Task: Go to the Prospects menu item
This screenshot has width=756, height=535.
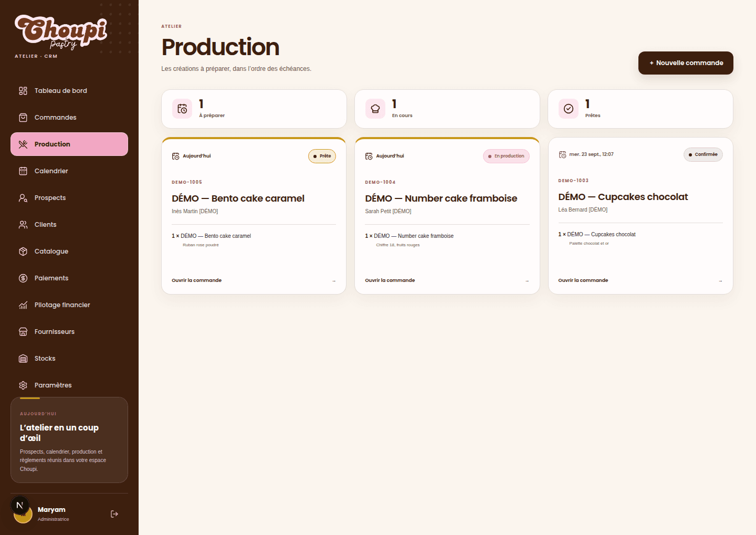Action: (x=69, y=198)
